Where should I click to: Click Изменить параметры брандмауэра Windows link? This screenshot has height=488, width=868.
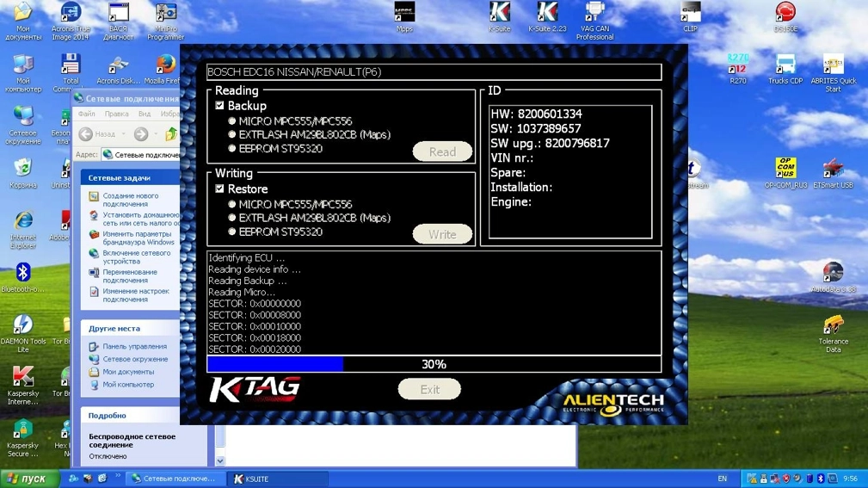point(138,238)
